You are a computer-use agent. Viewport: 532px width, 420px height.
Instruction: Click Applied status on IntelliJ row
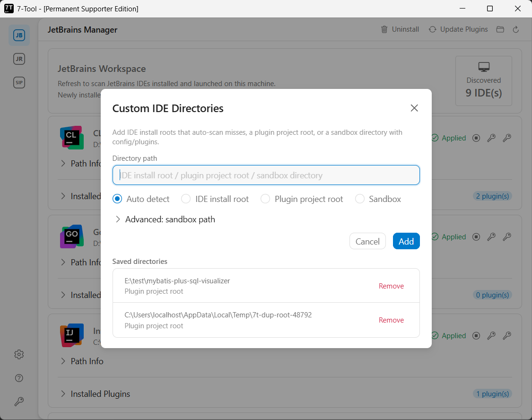point(449,335)
